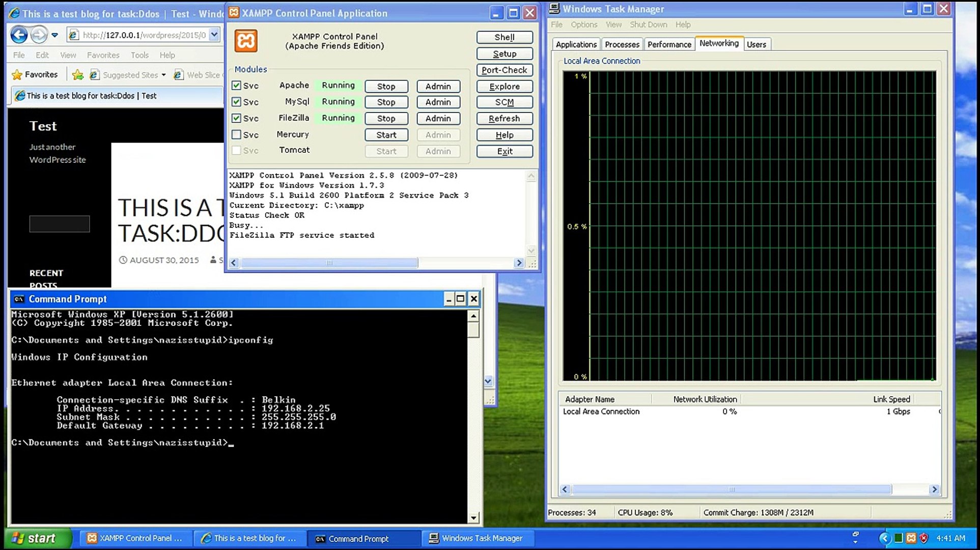
Task: Open the Shut Down menu in Task Manager
Action: (648, 24)
